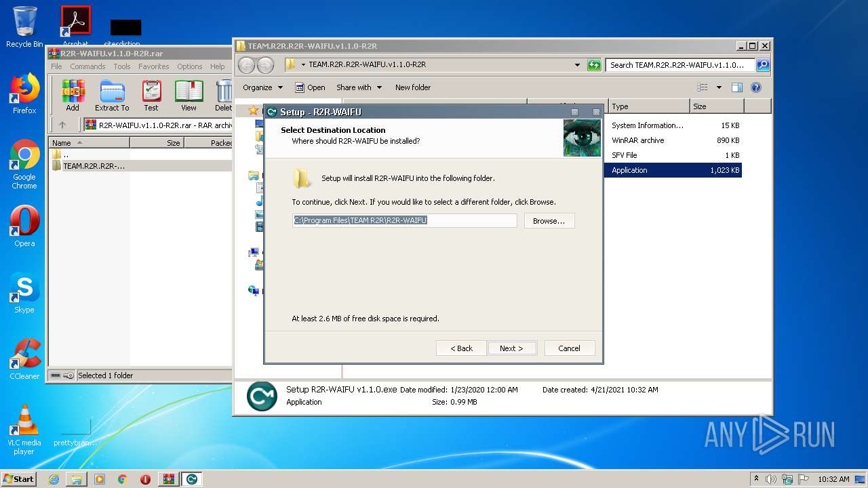Click the network icon in the system tray
868x488 pixels.
[787, 479]
